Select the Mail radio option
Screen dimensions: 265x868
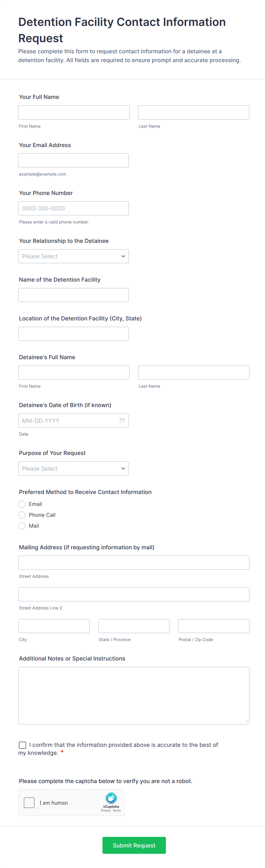22,526
